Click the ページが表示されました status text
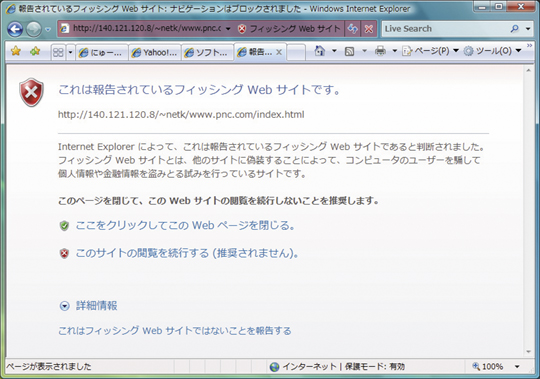Image resolution: width=540 pixels, height=379 pixels. tap(49, 367)
